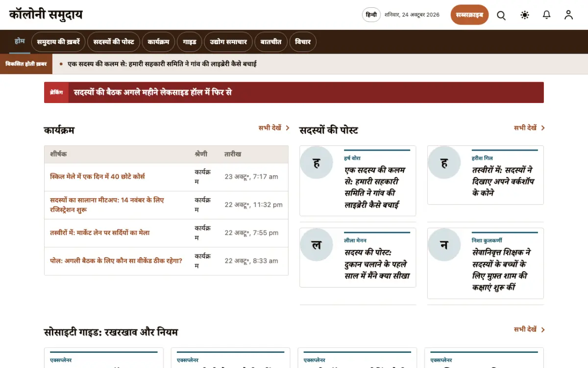Image resolution: width=588 pixels, height=368 pixels.
Task: Click the सब्सक्राइब button
Action: pos(469,15)
